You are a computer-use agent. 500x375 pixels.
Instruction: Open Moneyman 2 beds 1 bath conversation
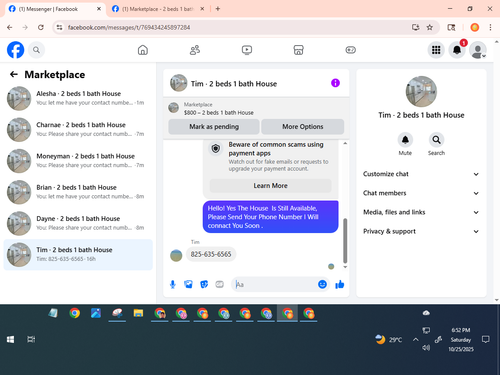pos(78,161)
